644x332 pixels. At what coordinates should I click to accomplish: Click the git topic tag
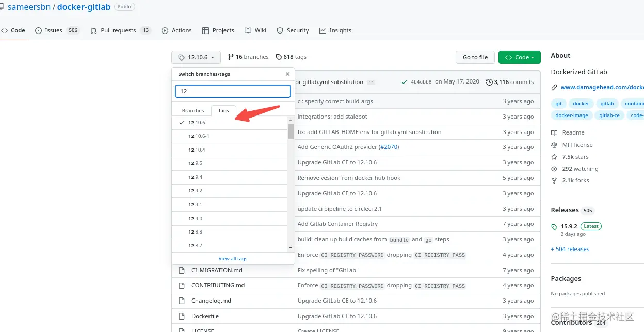[558, 104]
